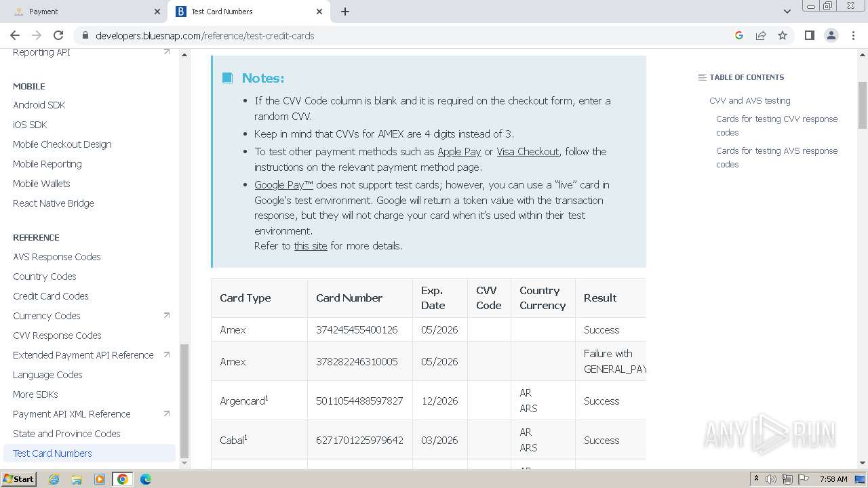Show hidden system tray icons
Screen dimensions: 868x488
(x=756, y=479)
